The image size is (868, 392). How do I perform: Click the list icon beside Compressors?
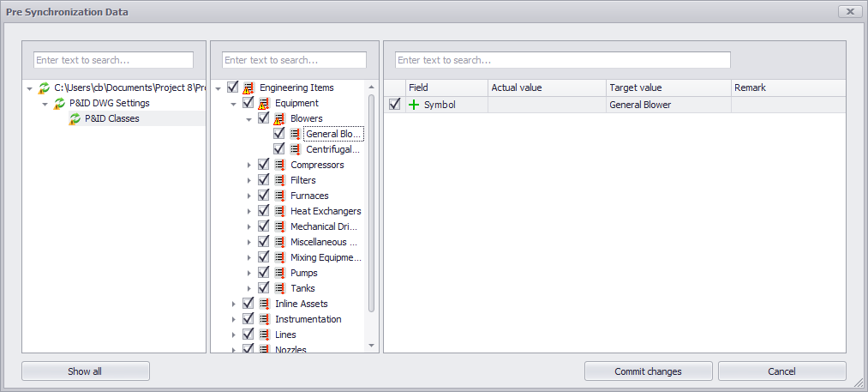279,166
